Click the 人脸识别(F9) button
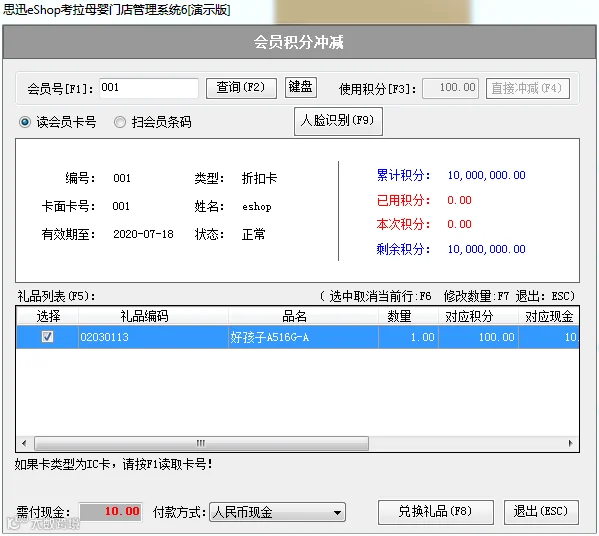The height and width of the screenshot is (536, 599). tap(338, 121)
